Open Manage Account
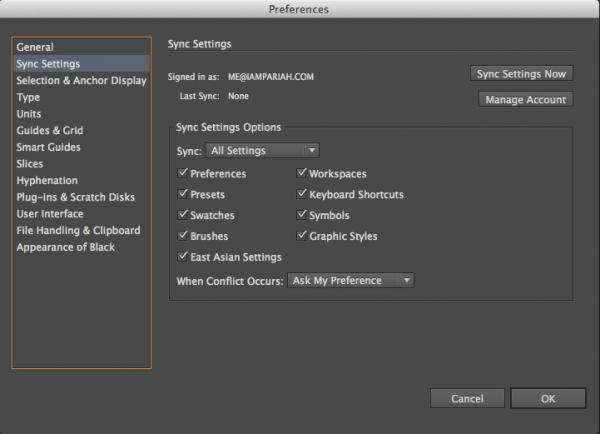The image size is (600, 434). pyautogui.click(x=526, y=100)
